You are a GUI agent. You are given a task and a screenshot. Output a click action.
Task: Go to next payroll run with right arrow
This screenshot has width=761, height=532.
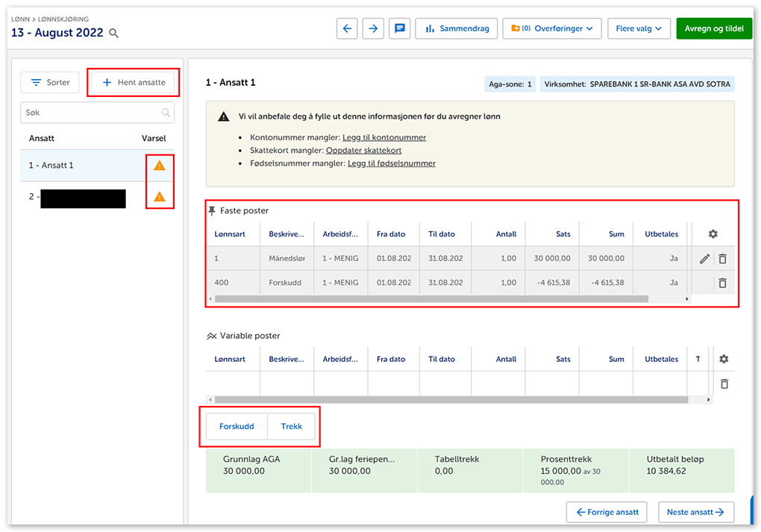(x=373, y=29)
